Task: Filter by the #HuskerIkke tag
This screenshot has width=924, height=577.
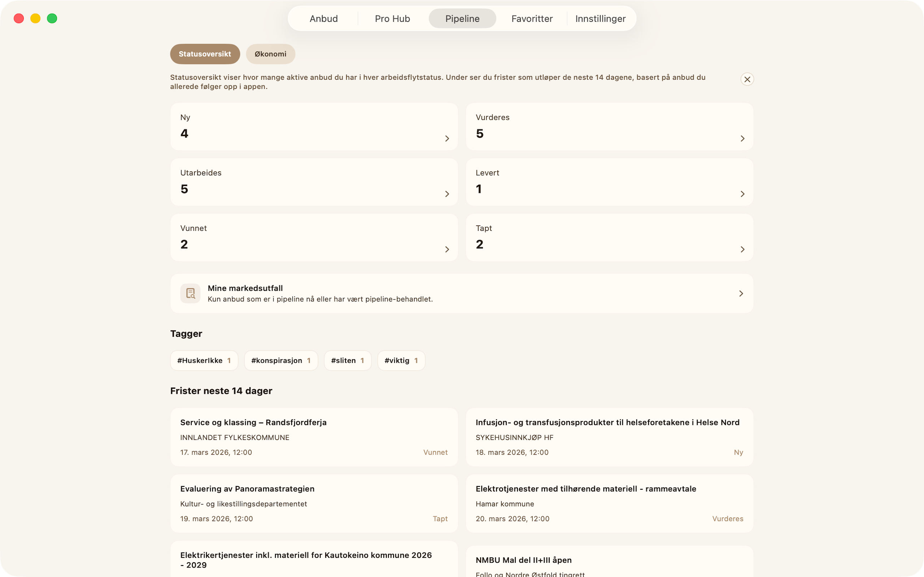Action: click(204, 360)
